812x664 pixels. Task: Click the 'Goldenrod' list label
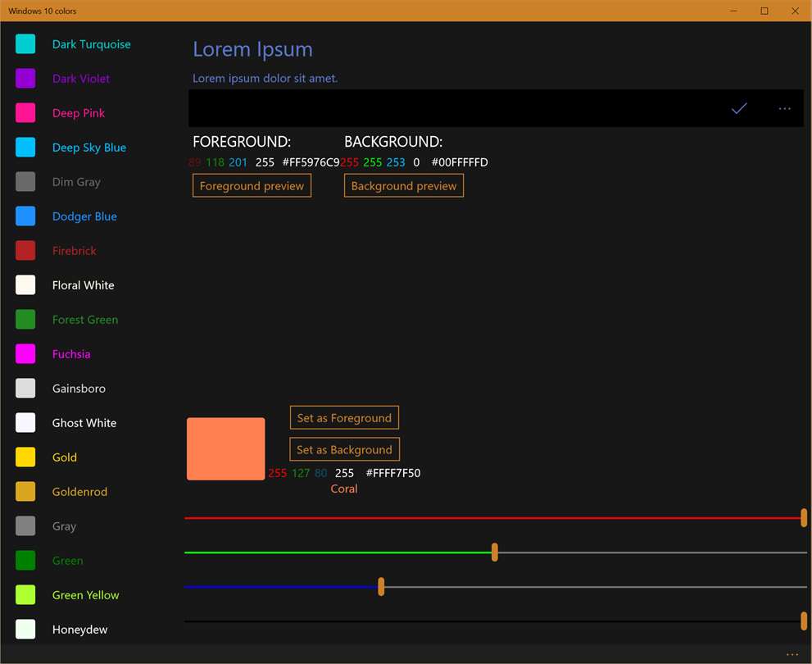click(x=79, y=492)
